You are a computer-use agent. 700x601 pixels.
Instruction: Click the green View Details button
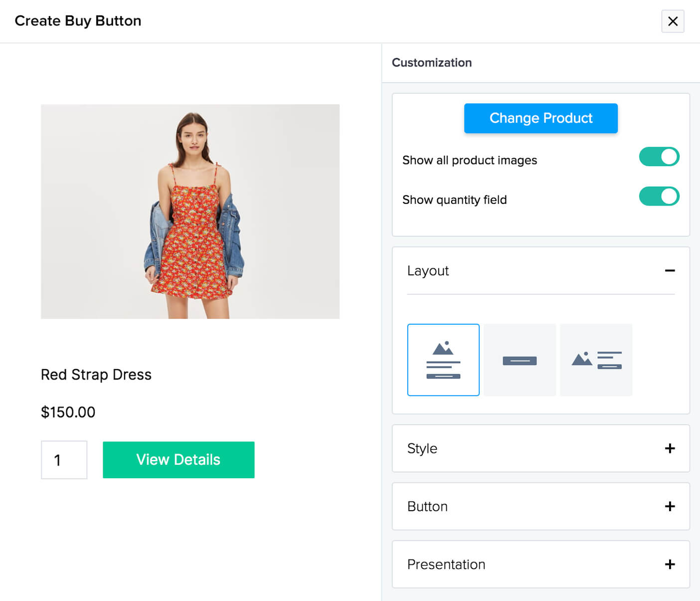pyautogui.click(x=178, y=459)
